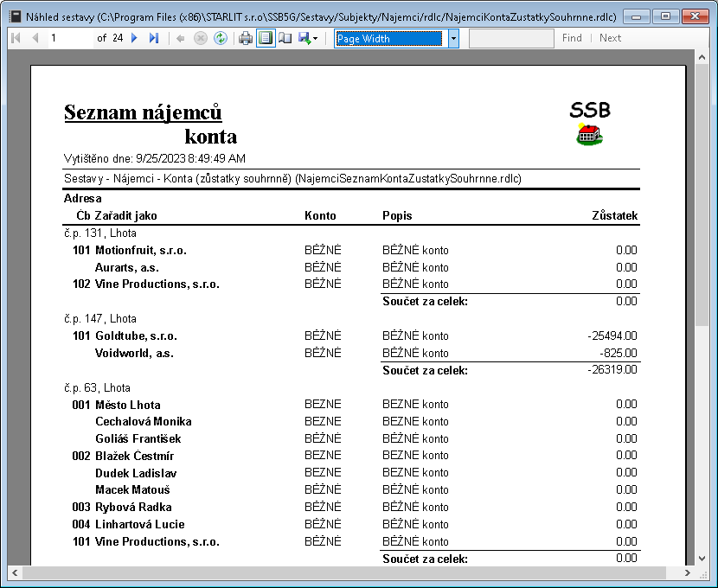Click the stop rendering icon
718x588 pixels.
coord(200,38)
